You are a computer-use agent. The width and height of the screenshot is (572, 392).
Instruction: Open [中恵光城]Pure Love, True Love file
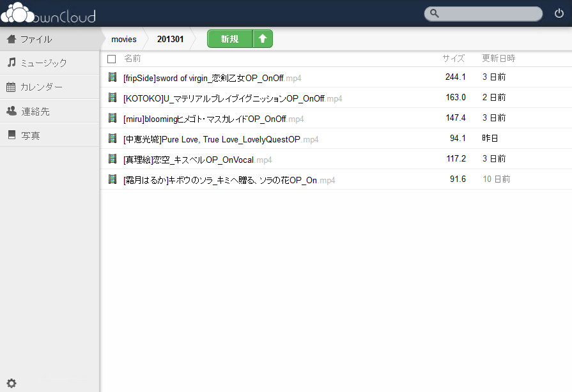220,139
